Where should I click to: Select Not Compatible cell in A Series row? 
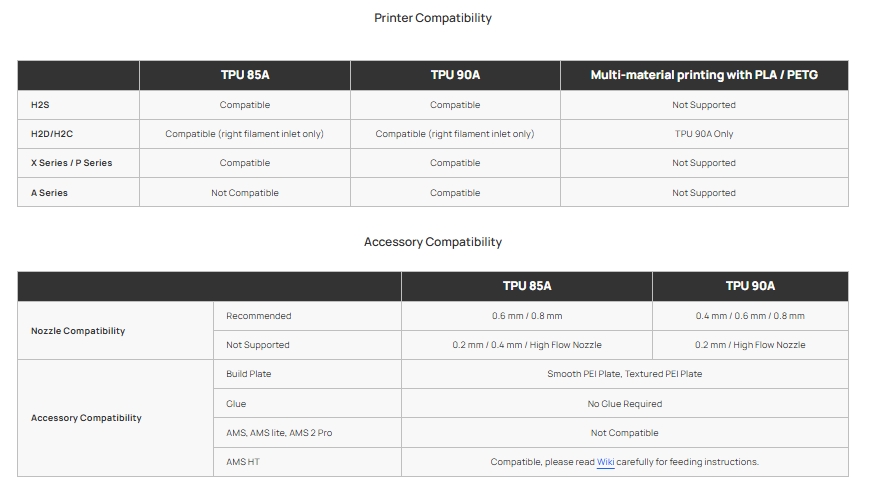pyautogui.click(x=245, y=193)
